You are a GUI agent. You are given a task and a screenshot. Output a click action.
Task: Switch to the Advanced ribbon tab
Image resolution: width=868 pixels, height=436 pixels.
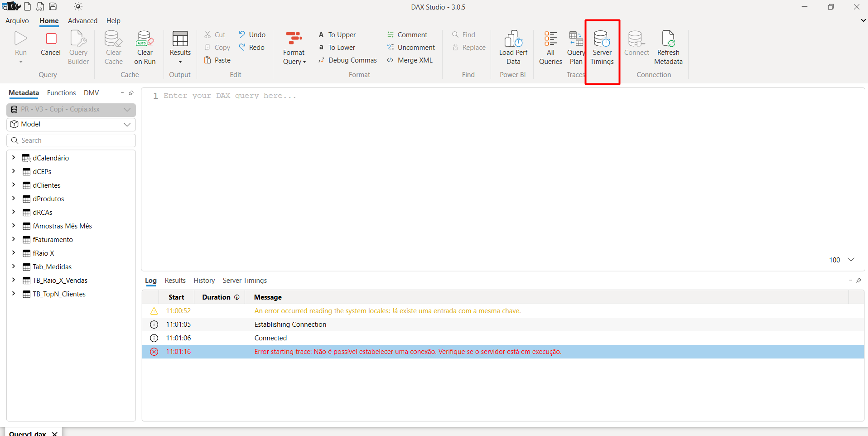point(82,20)
